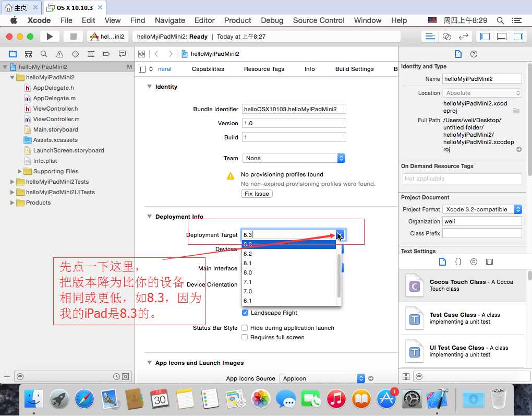Toggle the Utilities panel visibility
The width and height of the screenshot is (532, 416).
[518, 37]
